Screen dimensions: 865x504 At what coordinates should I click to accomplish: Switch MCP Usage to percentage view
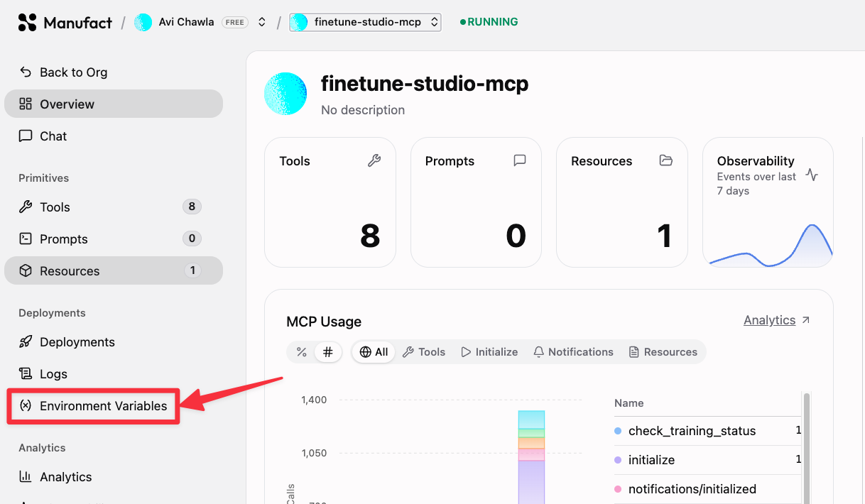tap(302, 352)
